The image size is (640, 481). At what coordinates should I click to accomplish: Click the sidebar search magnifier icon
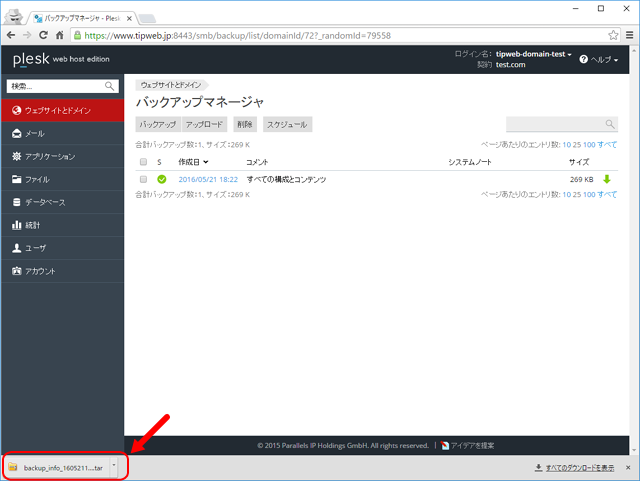click(x=109, y=86)
